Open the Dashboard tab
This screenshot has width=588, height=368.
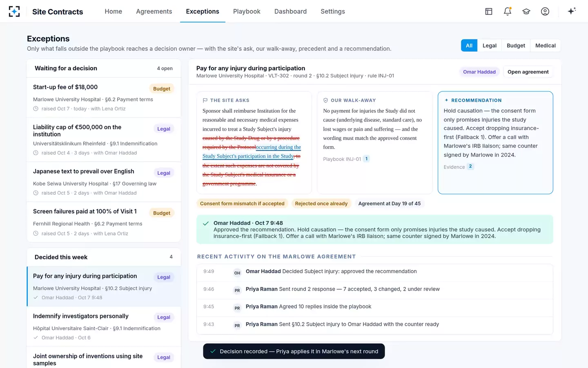(x=290, y=11)
